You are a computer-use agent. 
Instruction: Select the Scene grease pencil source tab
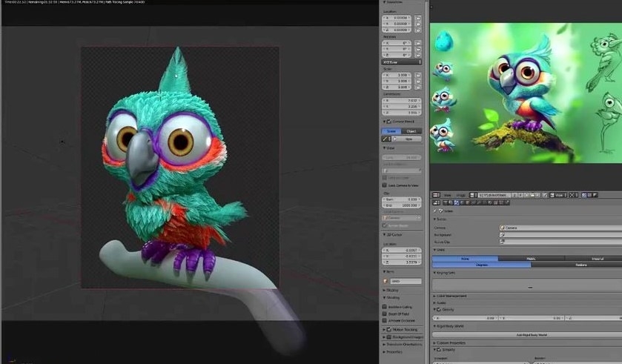point(391,131)
